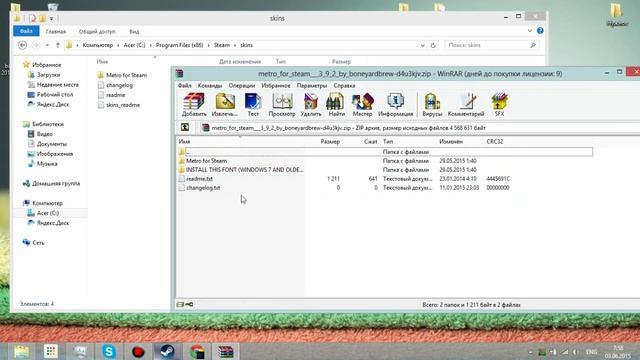This screenshot has width=640, height=360.
Task: Sort archive list by Сжат column
Action: [371, 142]
